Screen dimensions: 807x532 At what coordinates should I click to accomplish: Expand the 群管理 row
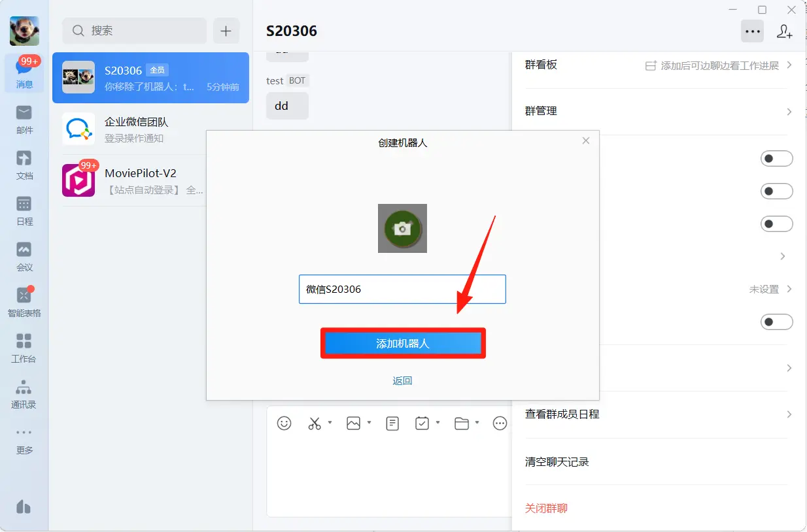(x=658, y=112)
